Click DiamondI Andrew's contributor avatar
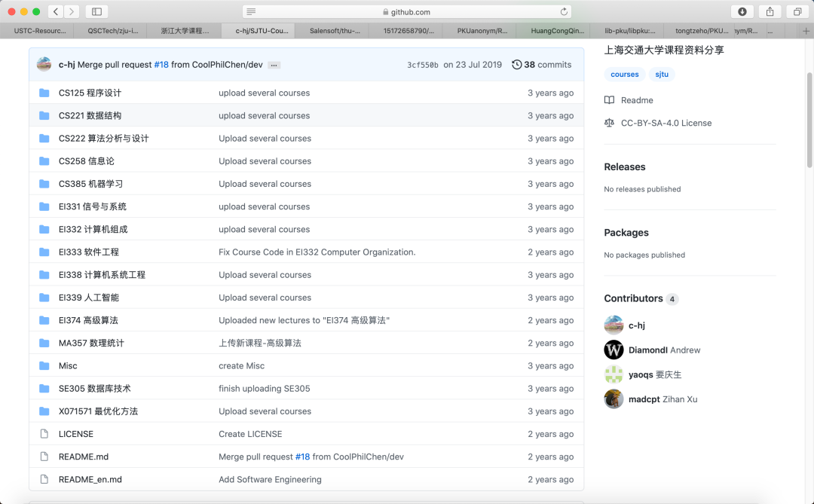Image resolution: width=814 pixels, height=504 pixels. (x=614, y=350)
